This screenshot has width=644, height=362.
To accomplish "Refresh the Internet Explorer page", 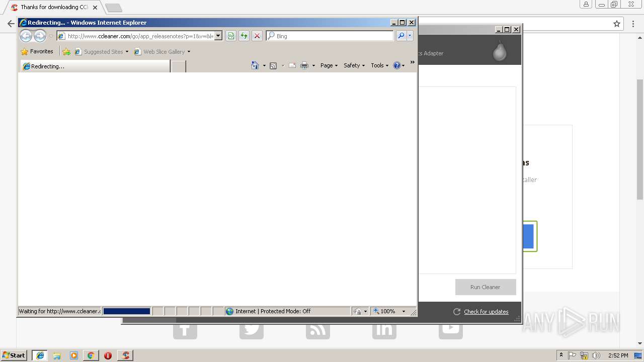I will (x=244, y=36).
